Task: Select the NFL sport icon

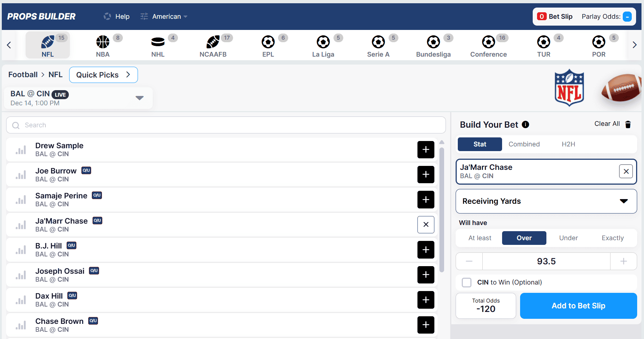Action: (47, 42)
